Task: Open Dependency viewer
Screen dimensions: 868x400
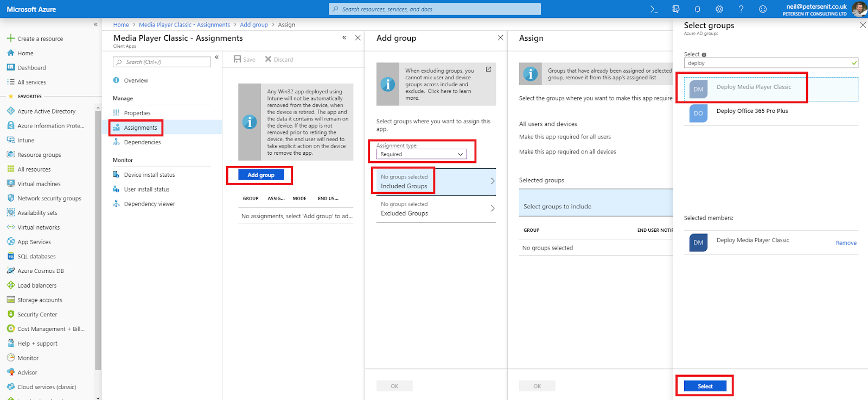Action: [x=149, y=204]
